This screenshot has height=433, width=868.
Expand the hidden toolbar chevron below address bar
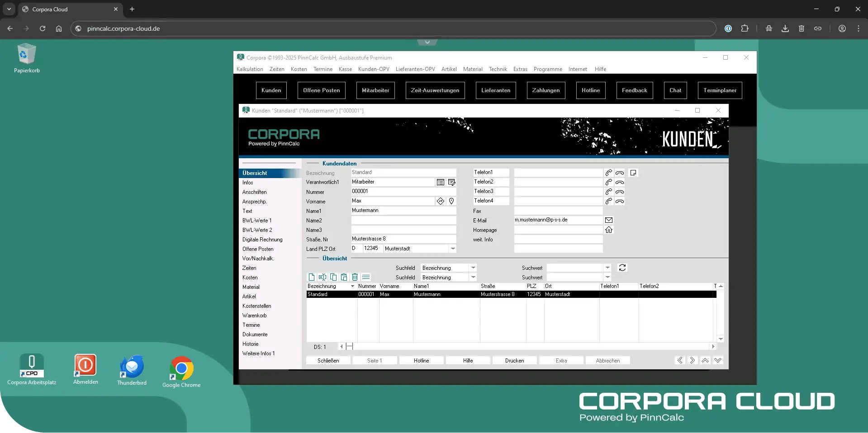(x=427, y=42)
